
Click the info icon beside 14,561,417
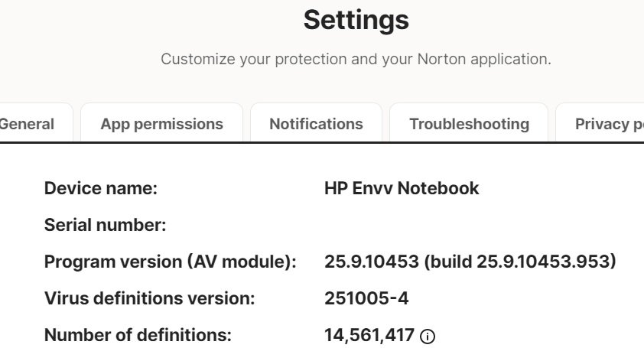428,337
